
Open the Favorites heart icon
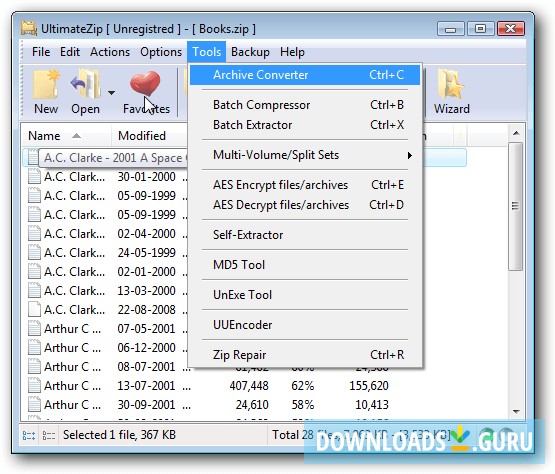(x=145, y=84)
